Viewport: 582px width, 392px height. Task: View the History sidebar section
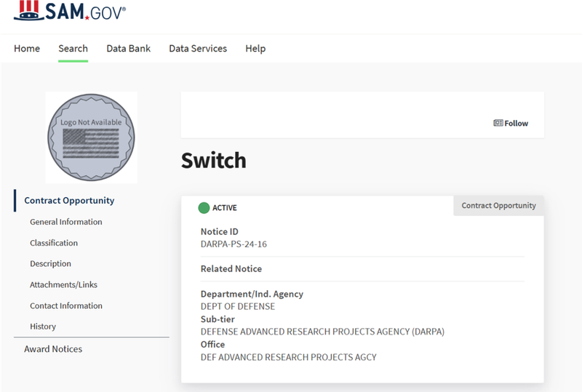[x=43, y=327]
